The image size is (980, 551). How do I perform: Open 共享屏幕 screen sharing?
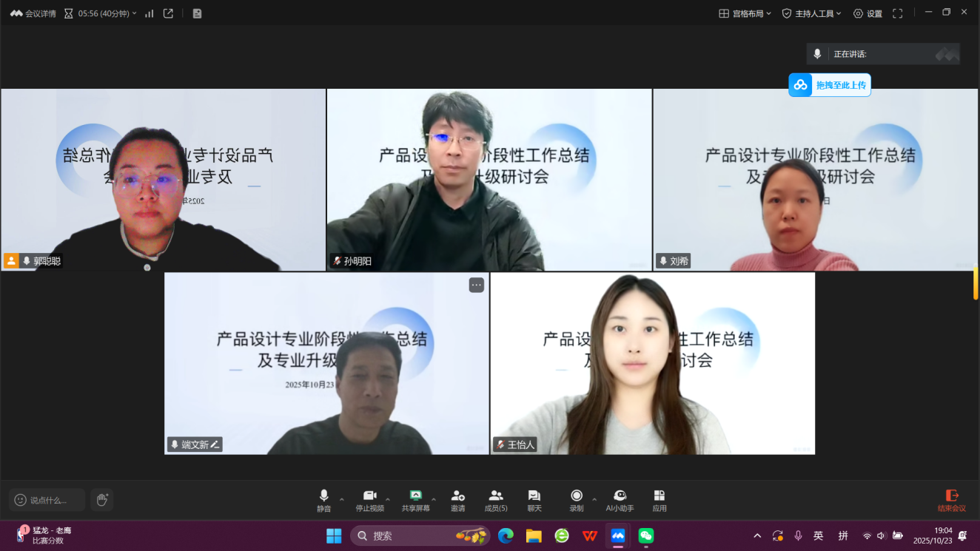coord(415,500)
